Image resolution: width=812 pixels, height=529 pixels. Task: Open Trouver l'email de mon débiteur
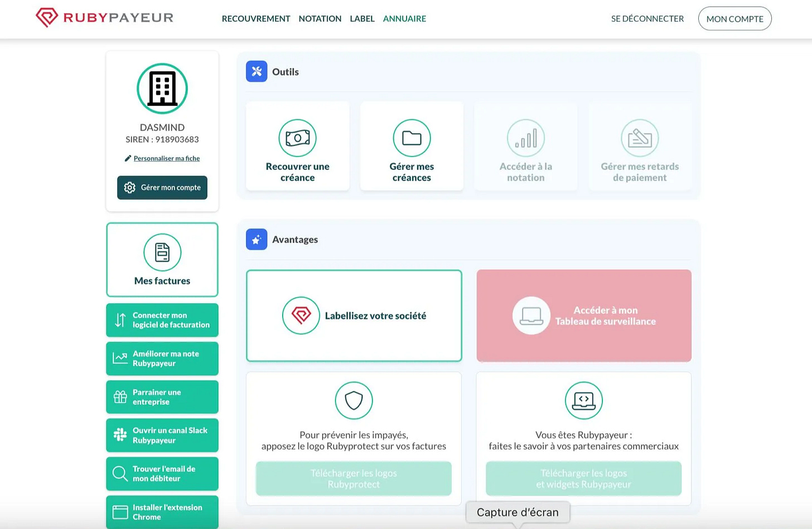pos(162,474)
